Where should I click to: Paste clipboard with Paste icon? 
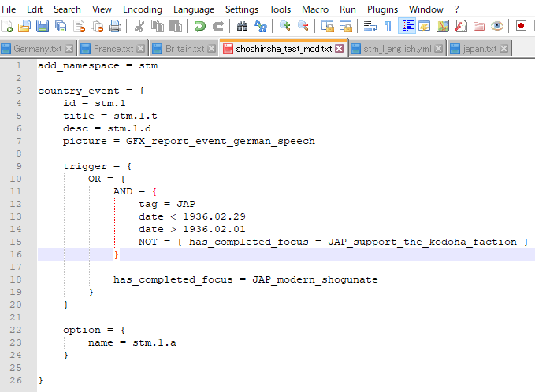coord(176,26)
